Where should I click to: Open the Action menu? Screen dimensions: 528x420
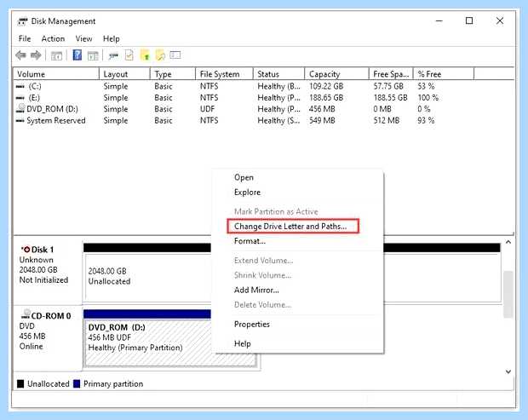click(53, 38)
